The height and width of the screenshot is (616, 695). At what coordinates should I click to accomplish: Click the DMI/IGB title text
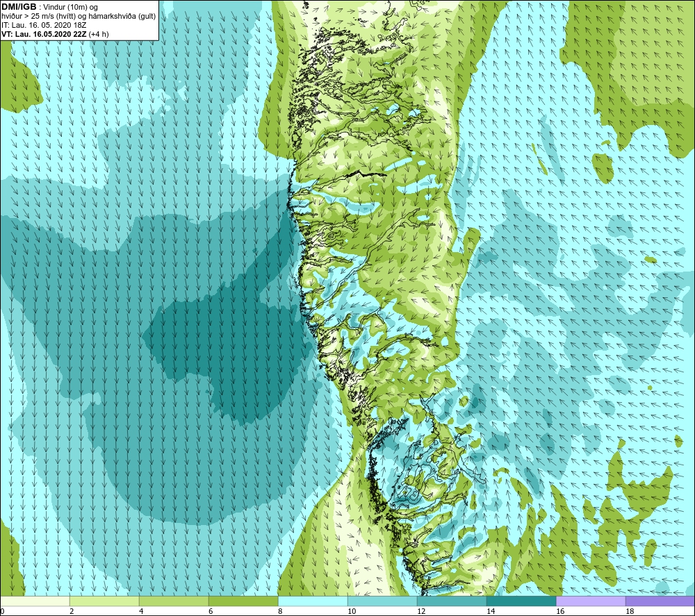click(x=19, y=7)
